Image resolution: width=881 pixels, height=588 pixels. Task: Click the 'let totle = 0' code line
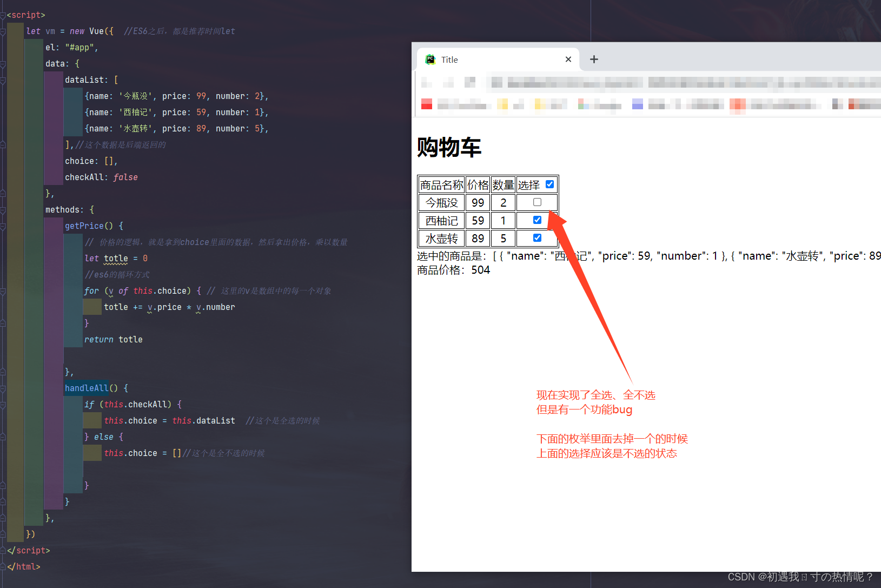[x=116, y=259]
